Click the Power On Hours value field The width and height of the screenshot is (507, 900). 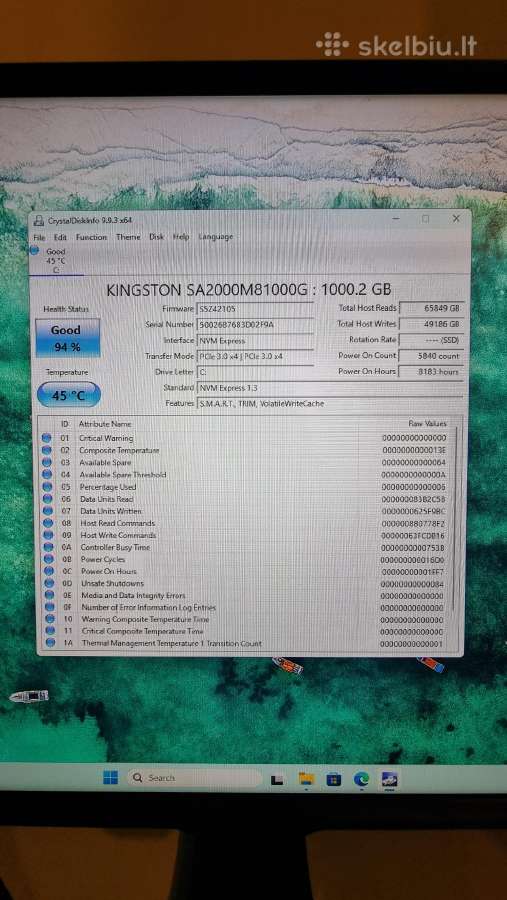[x=431, y=371]
